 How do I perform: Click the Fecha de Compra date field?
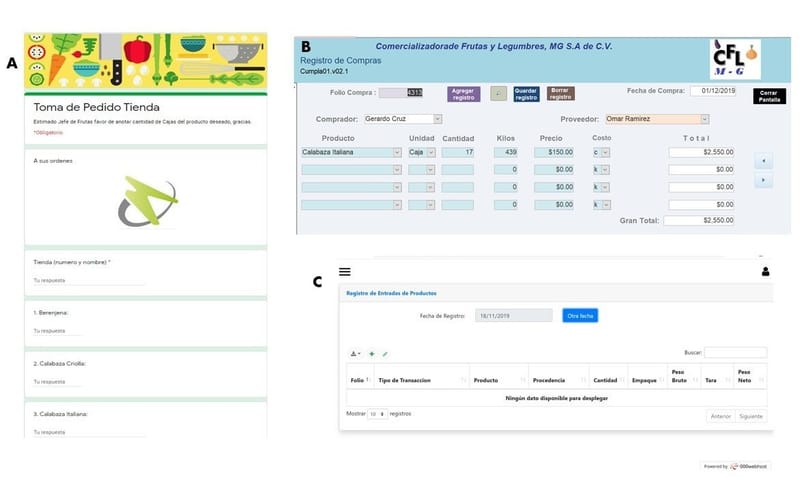point(713,91)
